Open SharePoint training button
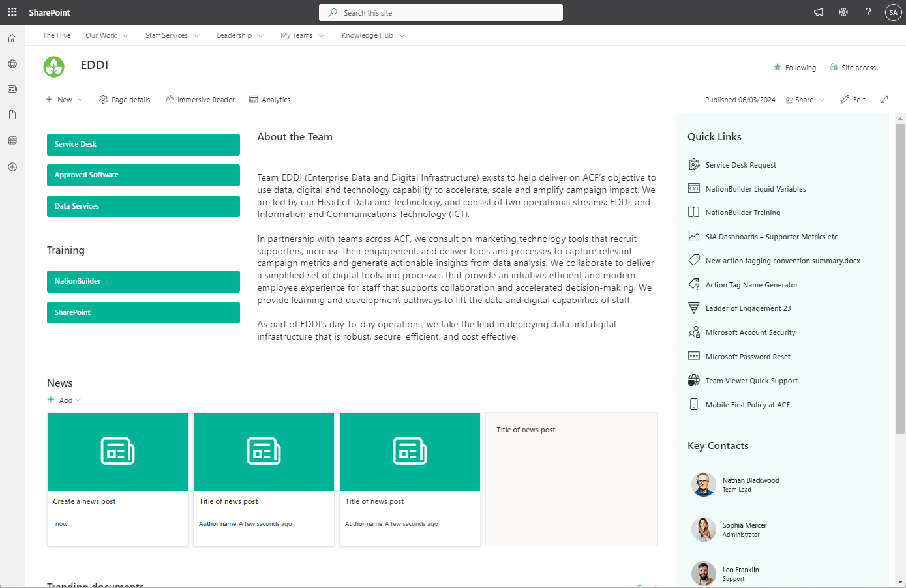Viewport: 906px width, 588px height. [x=143, y=312]
